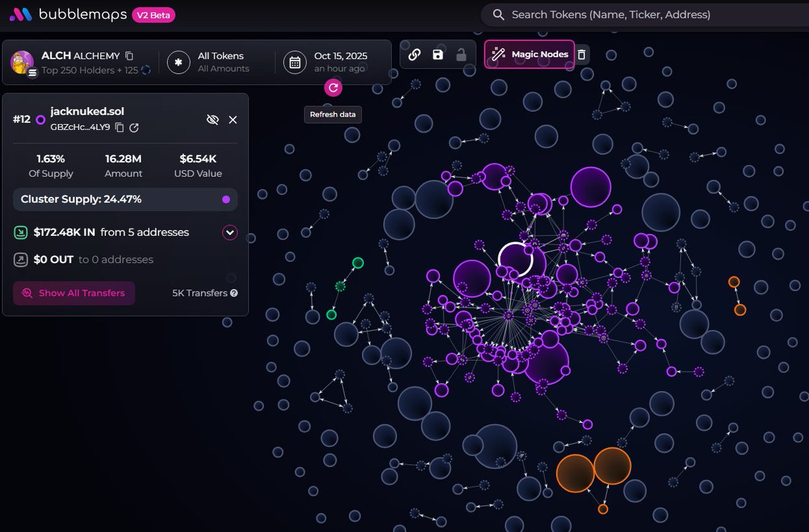Select the left large orange bubble
Viewport: 809px width, 532px height.
pos(575,473)
